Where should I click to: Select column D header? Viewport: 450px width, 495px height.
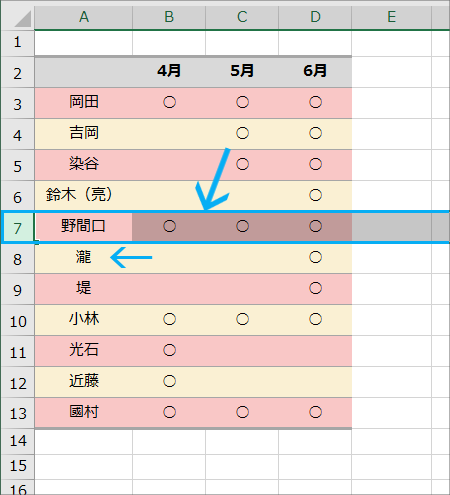(x=315, y=17)
